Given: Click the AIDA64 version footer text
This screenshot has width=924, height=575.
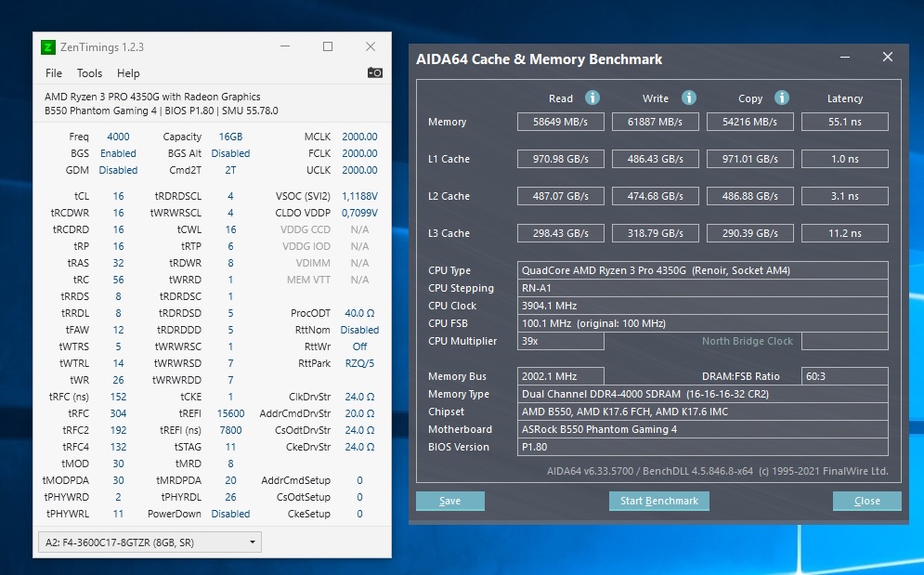Looking at the screenshot, I should click(717, 471).
